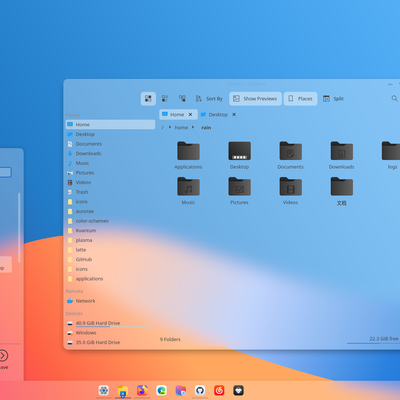Select Pictures in the Places sidebar
Image resolution: width=400 pixels, height=400 pixels.
(110, 173)
